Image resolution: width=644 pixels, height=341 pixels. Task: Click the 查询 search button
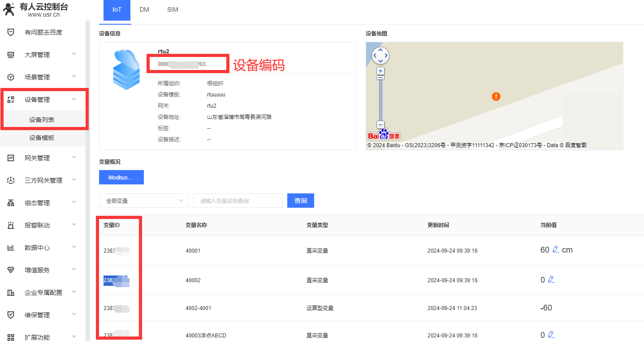click(x=300, y=201)
